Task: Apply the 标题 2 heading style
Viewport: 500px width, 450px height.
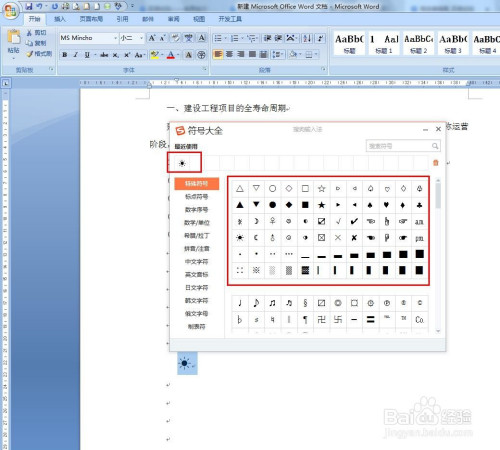Action: [419, 44]
